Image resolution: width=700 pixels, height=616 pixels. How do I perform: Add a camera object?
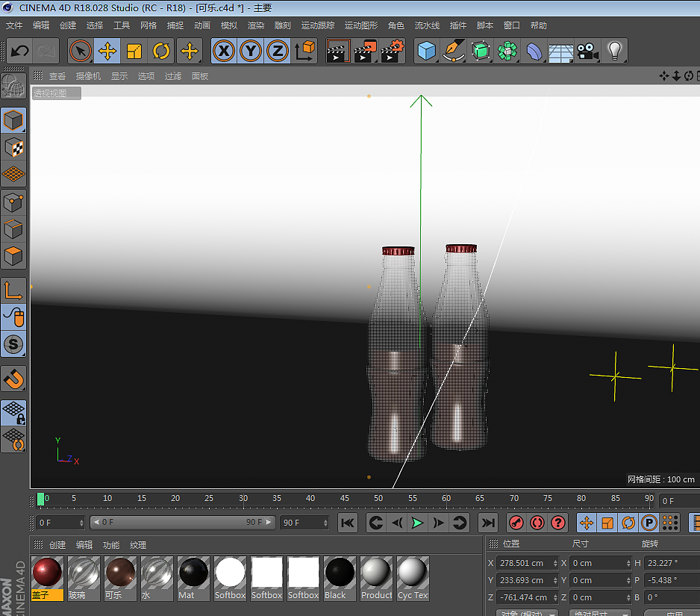pos(587,51)
